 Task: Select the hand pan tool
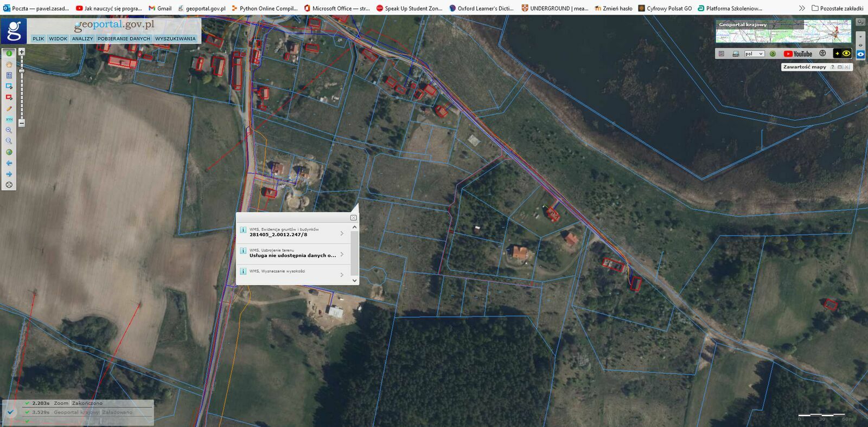pyautogui.click(x=9, y=64)
